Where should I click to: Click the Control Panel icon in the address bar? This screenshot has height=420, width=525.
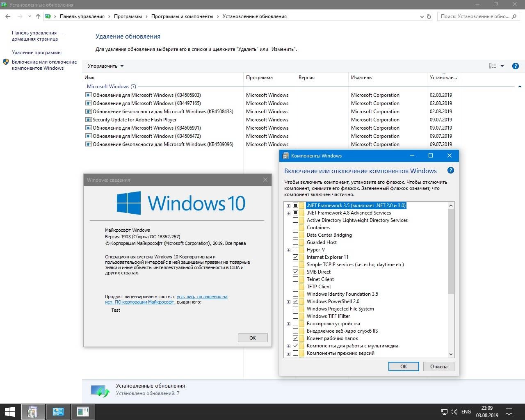click(x=48, y=16)
